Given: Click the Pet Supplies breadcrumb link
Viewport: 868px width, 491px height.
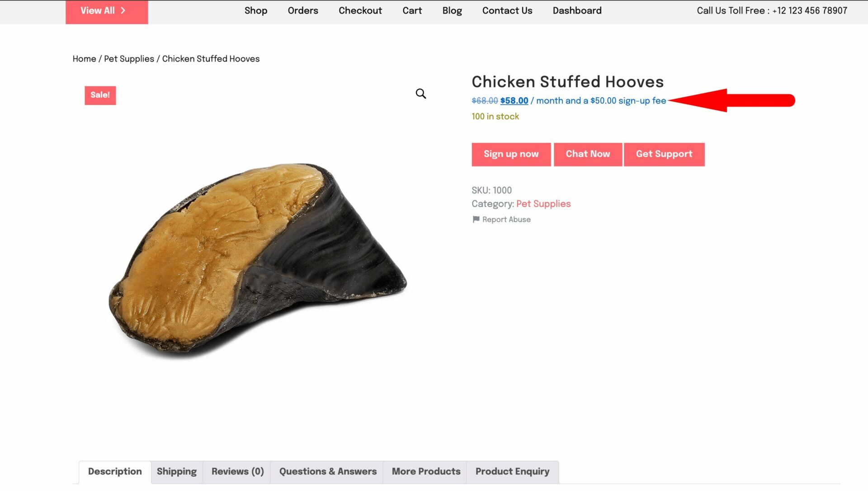Looking at the screenshot, I should [129, 59].
